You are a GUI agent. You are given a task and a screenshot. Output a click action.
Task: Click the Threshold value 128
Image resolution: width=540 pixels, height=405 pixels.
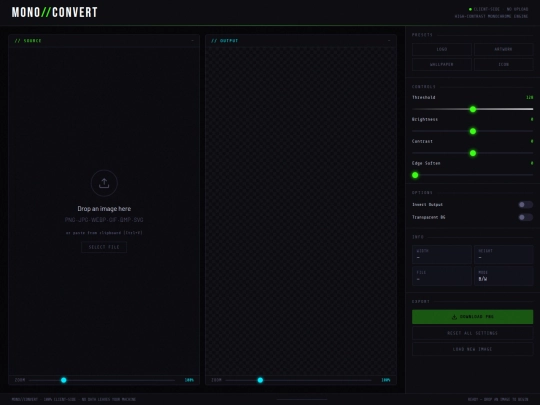(530, 97)
